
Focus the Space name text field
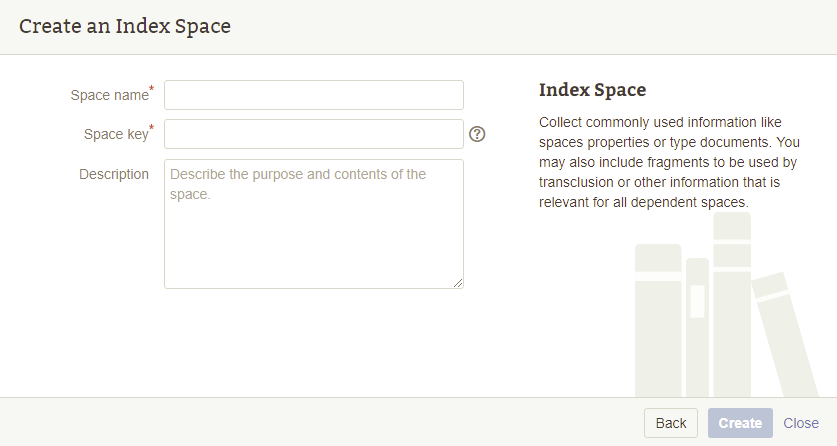pos(314,95)
